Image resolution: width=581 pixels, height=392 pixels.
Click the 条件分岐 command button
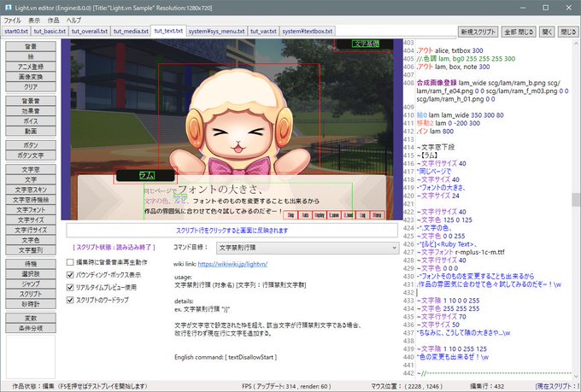pyautogui.click(x=31, y=328)
